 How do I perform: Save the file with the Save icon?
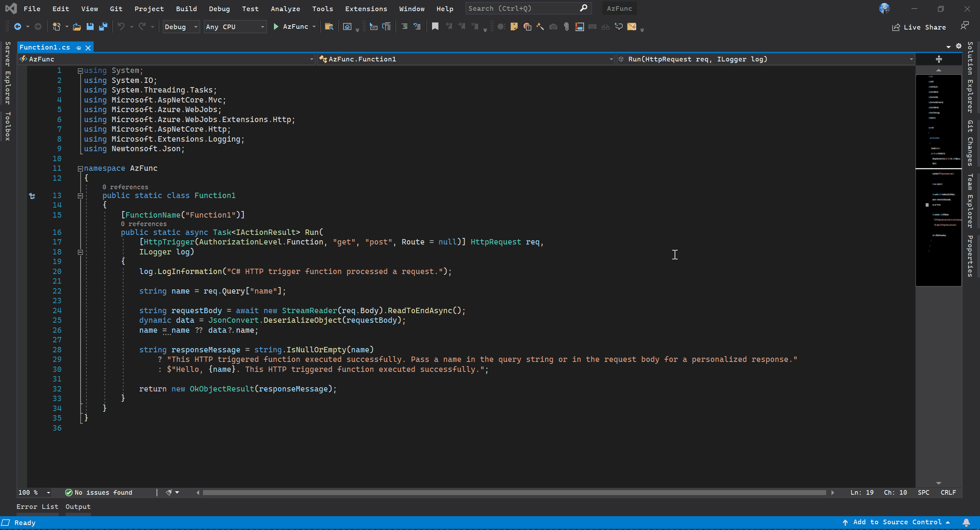pyautogui.click(x=90, y=26)
